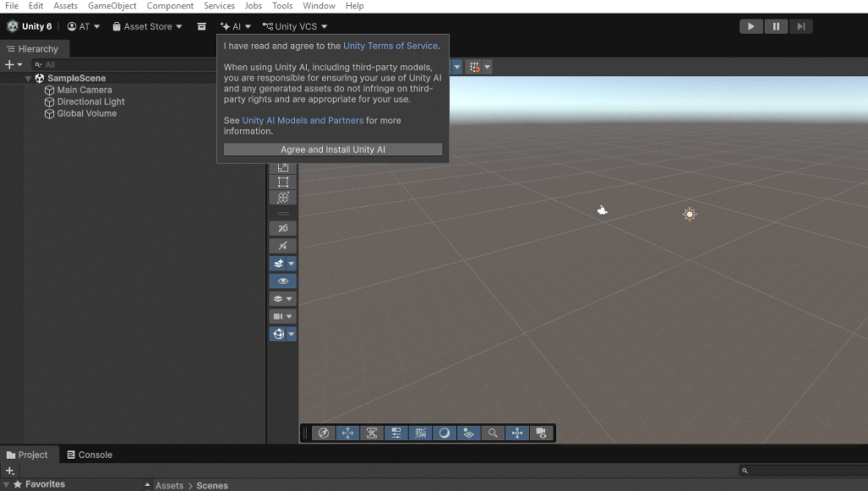Click the compass orientation overlay icon

[323, 432]
